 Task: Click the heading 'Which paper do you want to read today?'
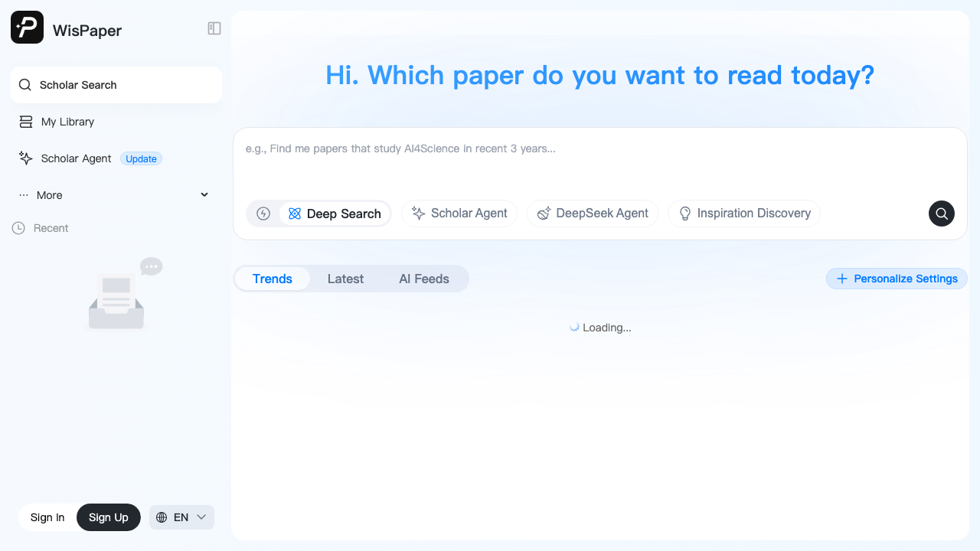coord(621,75)
